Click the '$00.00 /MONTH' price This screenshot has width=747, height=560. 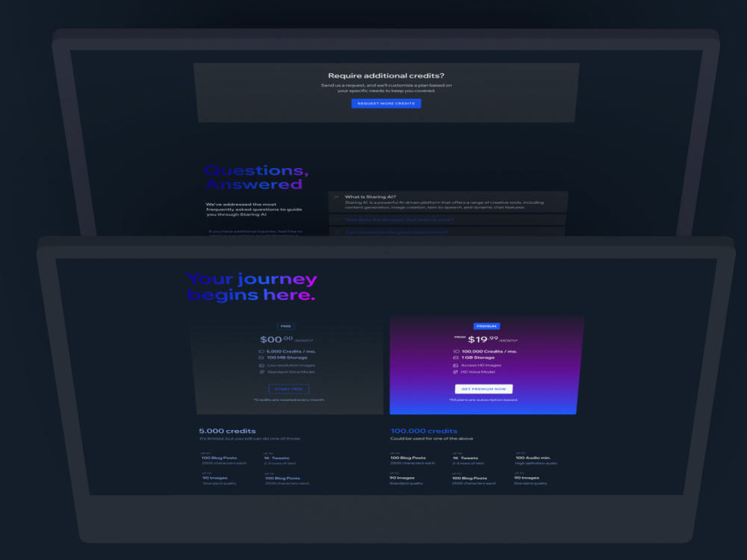coord(286,340)
